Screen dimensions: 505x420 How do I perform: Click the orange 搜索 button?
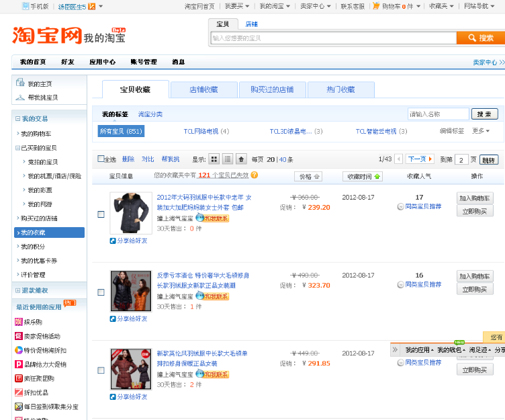pos(481,38)
